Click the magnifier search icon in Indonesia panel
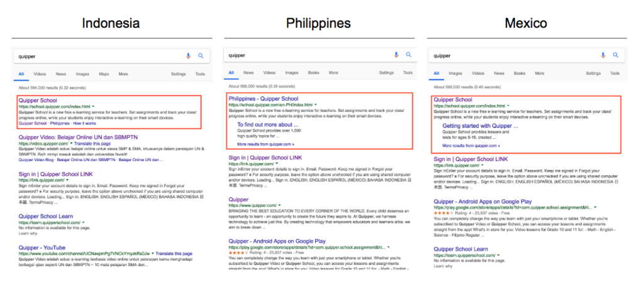The height and width of the screenshot is (302, 644). coord(201,56)
